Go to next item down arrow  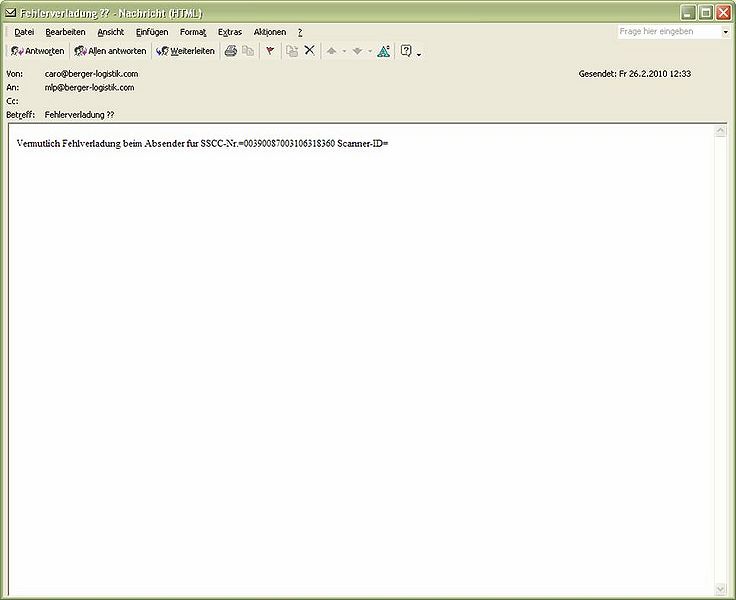357,51
